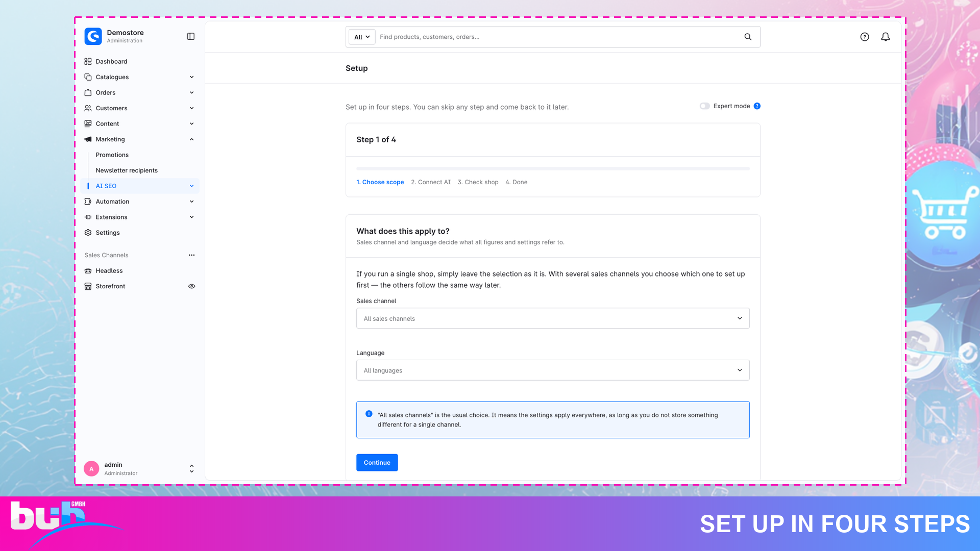980x551 pixels.
Task: Click the setup progress bar
Action: tap(553, 168)
